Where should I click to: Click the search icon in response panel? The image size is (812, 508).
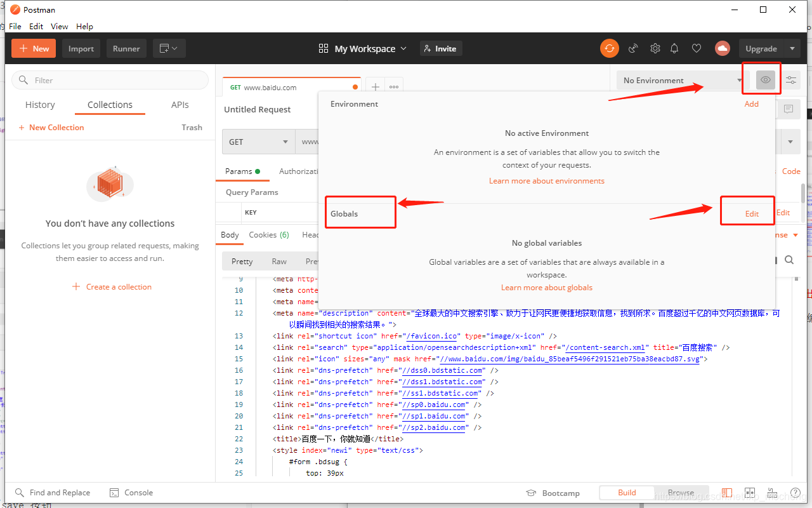point(789,260)
